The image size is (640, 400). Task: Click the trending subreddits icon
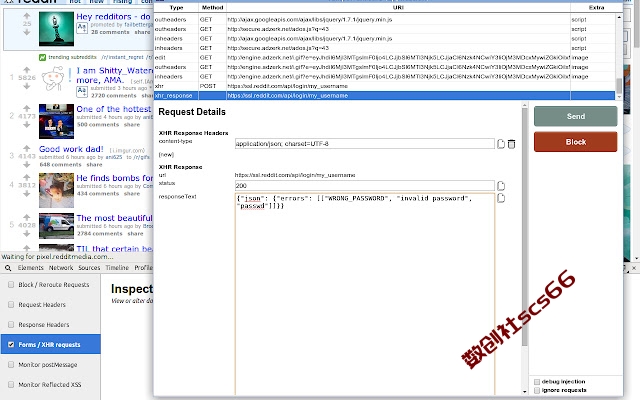(42, 57)
